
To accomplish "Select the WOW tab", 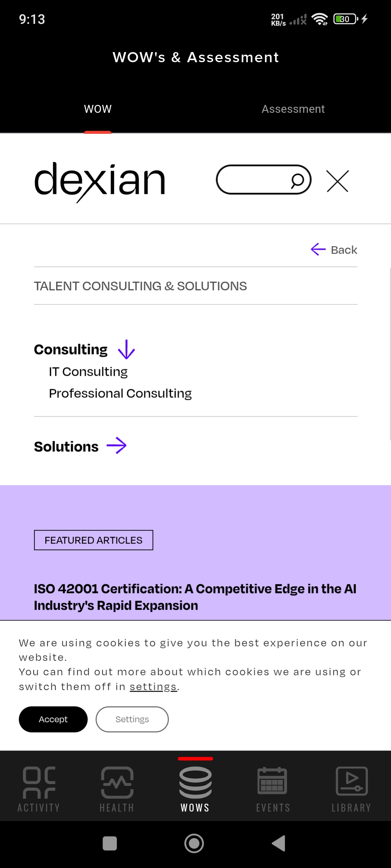I will click(98, 109).
